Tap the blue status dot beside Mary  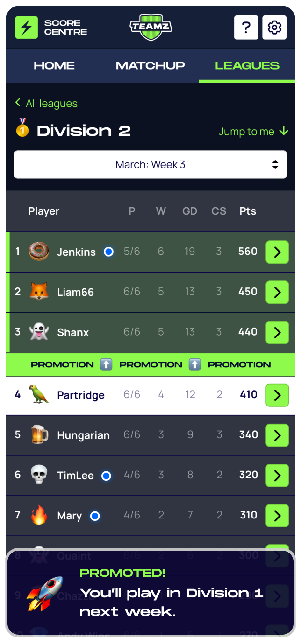[x=95, y=516]
